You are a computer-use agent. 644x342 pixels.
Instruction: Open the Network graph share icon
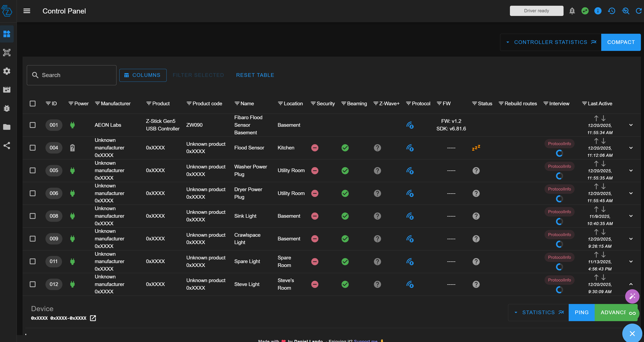pyautogui.click(x=7, y=146)
